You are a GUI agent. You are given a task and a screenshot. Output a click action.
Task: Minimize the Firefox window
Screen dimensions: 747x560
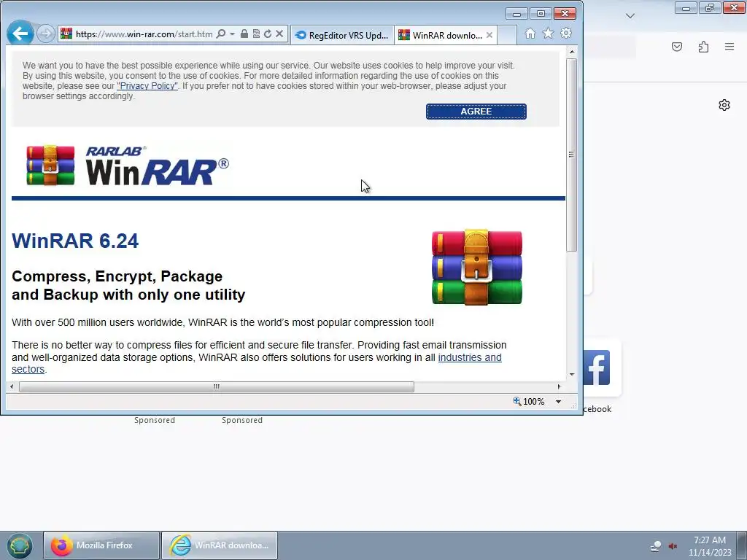[x=686, y=8]
